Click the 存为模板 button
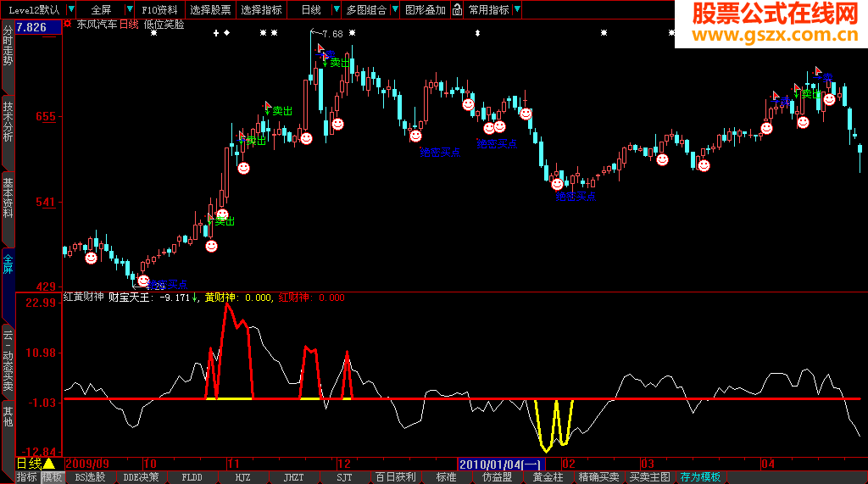Screen dimensions: 868x484 click(700, 477)
